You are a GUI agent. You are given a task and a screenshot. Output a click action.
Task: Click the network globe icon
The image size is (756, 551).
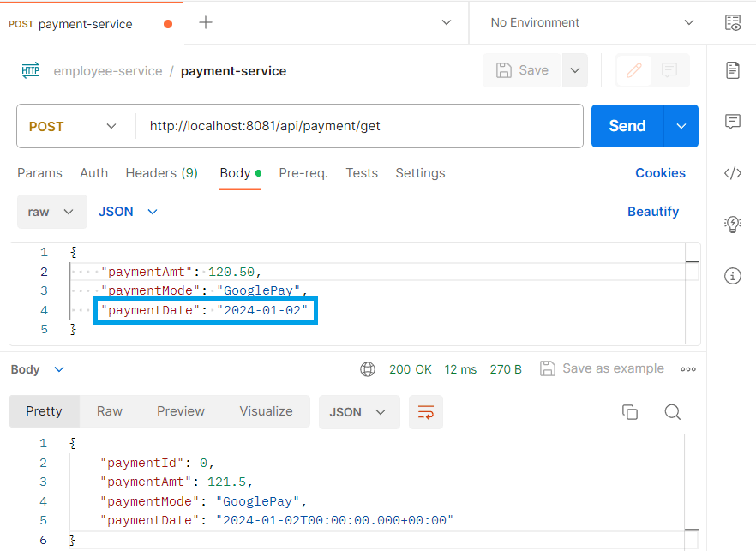tap(368, 369)
